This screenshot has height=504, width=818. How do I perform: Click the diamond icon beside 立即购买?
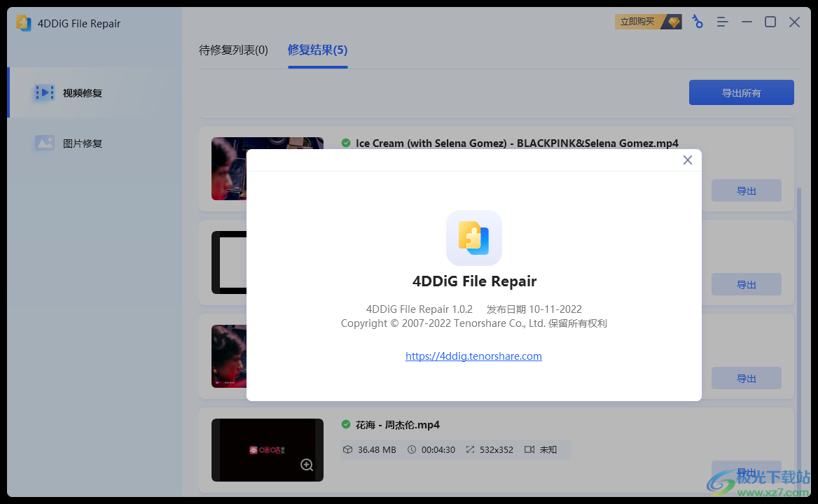(674, 22)
